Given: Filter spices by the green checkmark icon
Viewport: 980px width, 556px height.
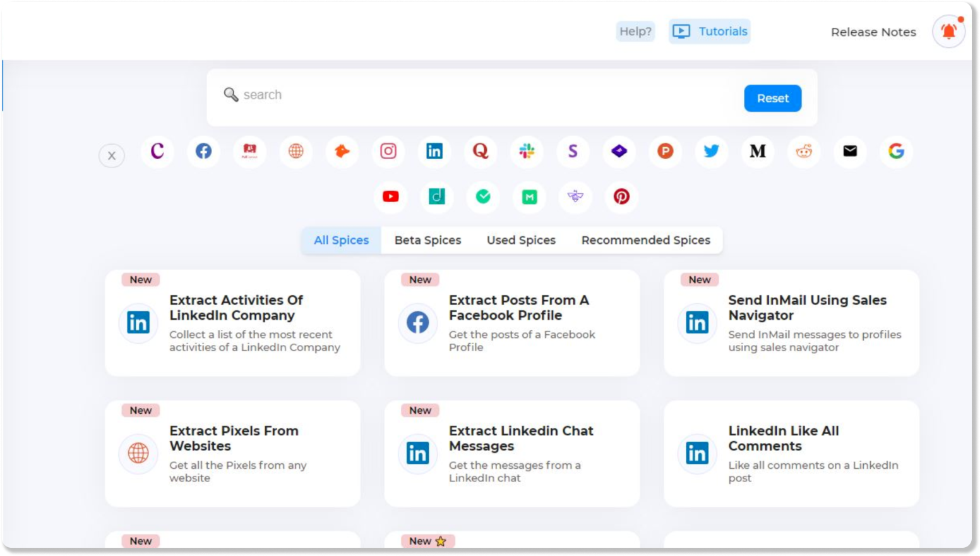Looking at the screenshot, I should [483, 196].
